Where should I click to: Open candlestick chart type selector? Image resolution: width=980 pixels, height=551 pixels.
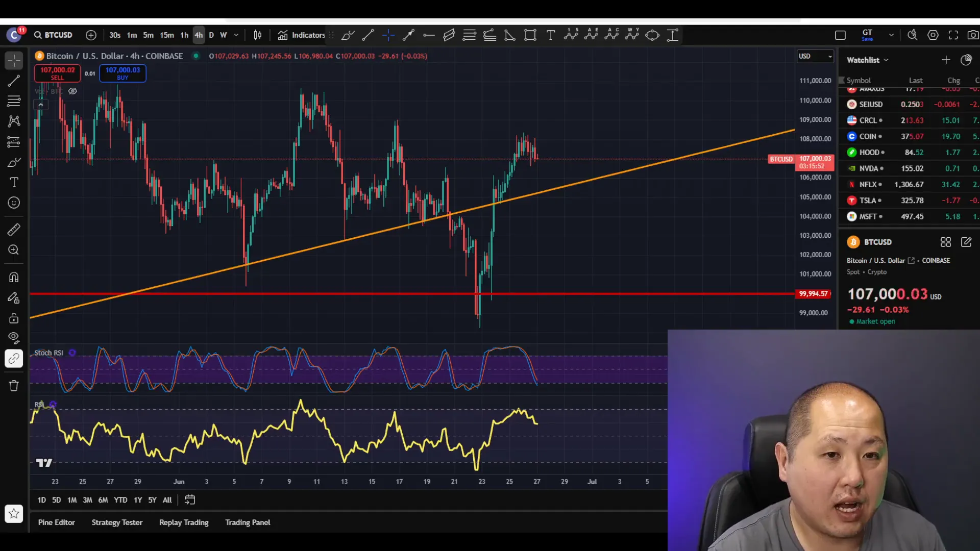(258, 35)
